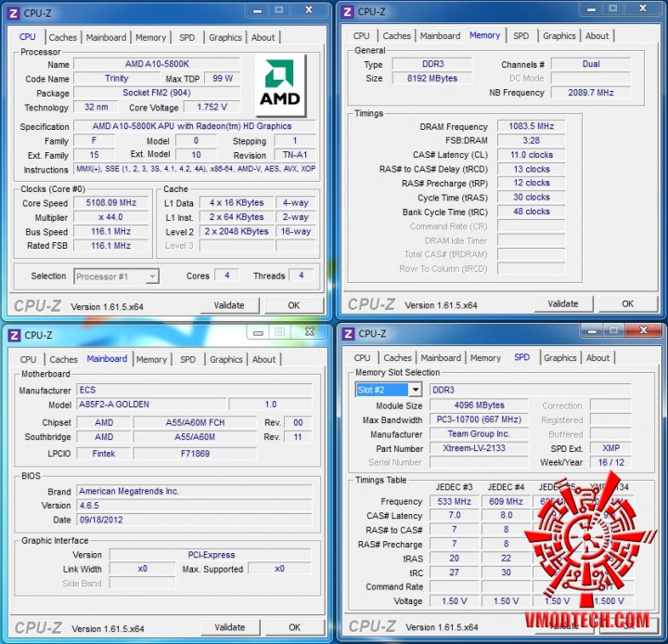
Task: Click the memory size 8192 MBytes
Action: (x=432, y=79)
